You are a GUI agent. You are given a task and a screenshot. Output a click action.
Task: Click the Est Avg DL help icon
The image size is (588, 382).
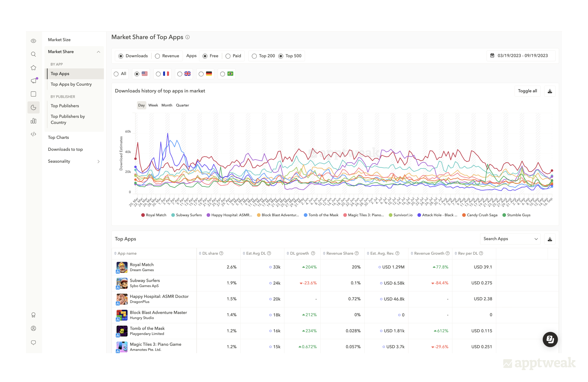coord(269,253)
